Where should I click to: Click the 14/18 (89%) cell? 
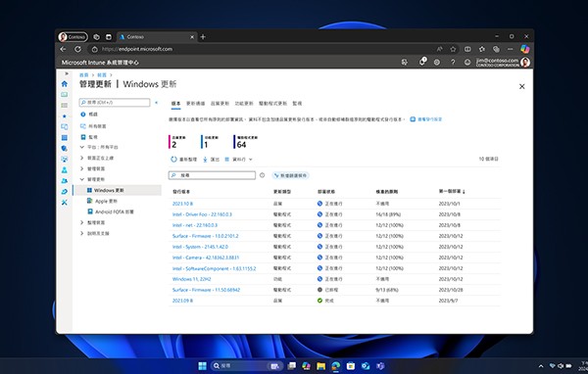(x=388, y=214)
